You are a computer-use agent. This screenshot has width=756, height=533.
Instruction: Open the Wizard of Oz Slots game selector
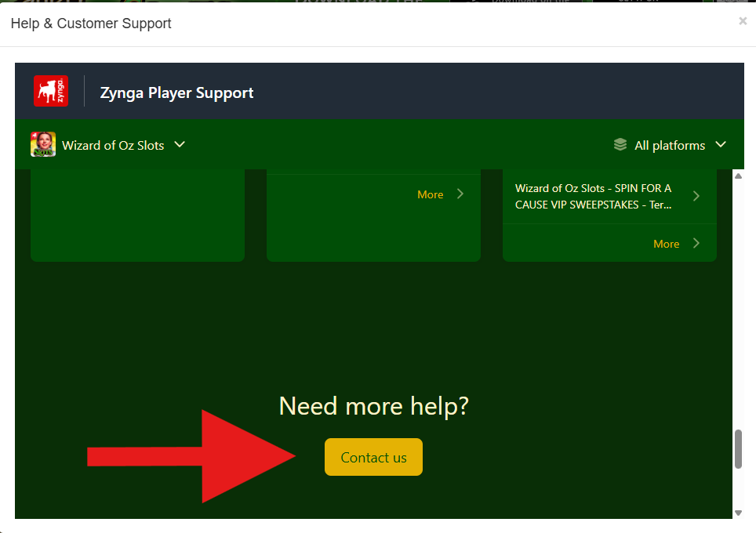(113, 145)
